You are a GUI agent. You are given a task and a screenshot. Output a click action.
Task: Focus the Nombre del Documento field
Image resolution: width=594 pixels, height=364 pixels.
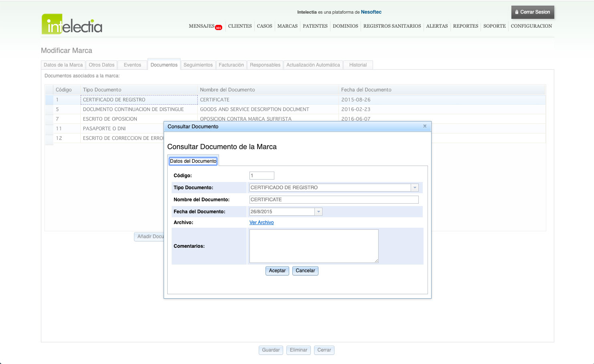tap(334, 200)
